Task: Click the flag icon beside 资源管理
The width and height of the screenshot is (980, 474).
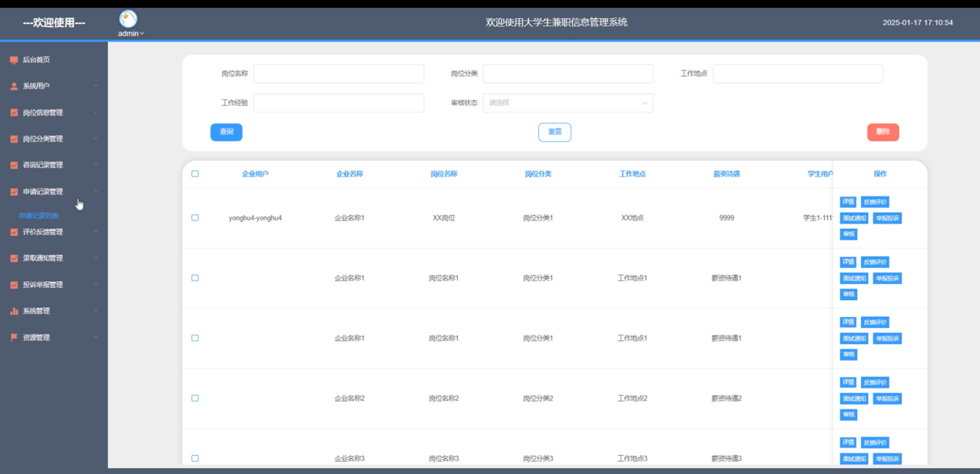Action: 14,337
